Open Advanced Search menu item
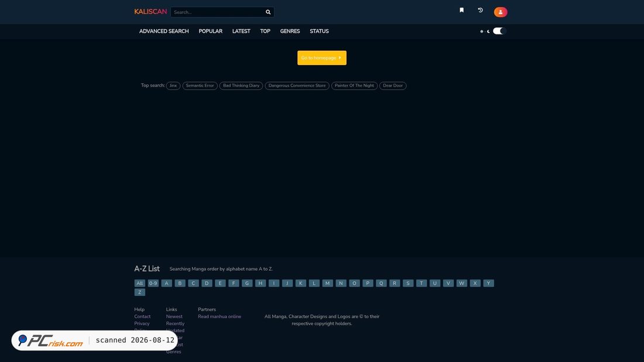The height and width of the screenshot is (362, 644). coord(164,31)
